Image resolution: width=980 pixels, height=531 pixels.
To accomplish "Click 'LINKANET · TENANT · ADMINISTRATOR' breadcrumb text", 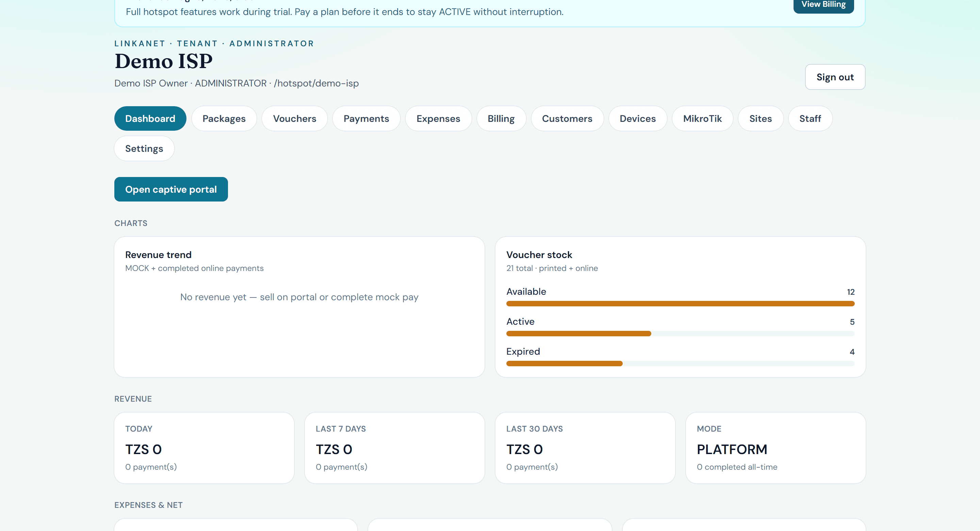I will (214, 44).
